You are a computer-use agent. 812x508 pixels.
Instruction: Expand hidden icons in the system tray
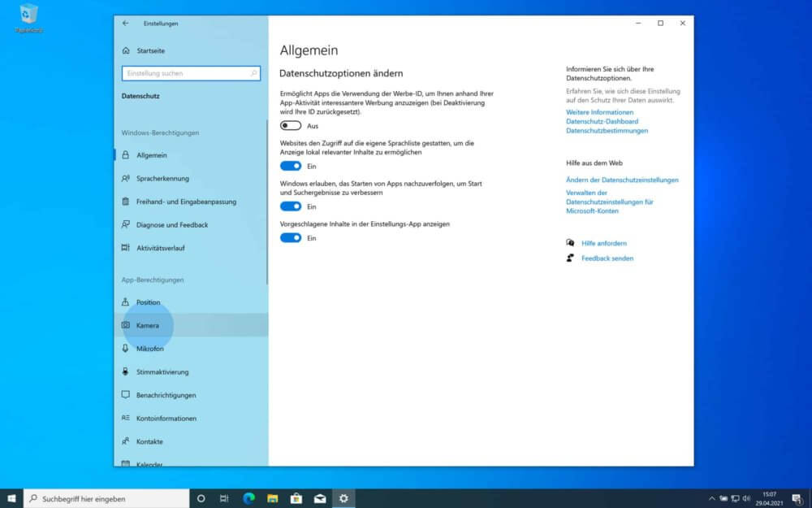tap(712, 497)
